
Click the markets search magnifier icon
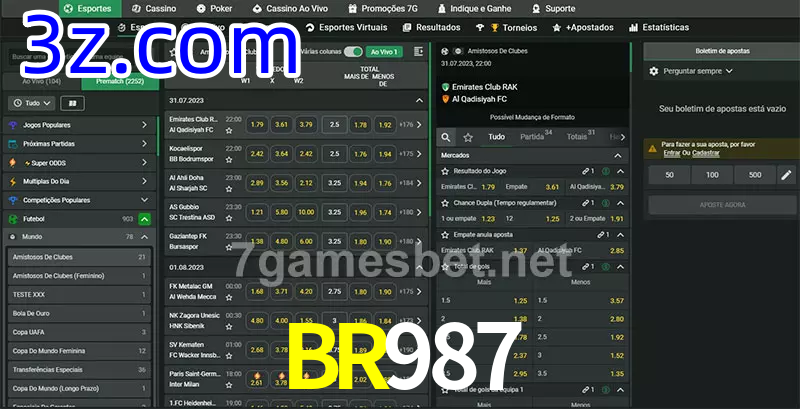point(446,137)
